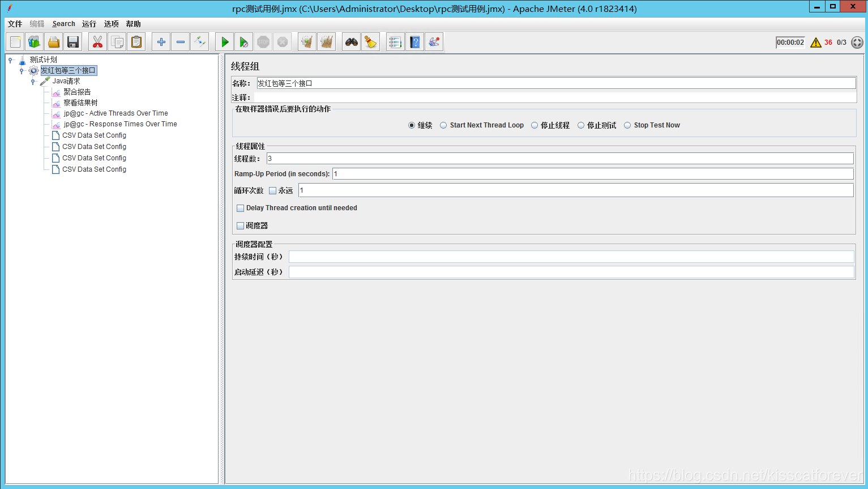Click the Cut scissors icon
The height and width of the screenshot is (489, 868).
click(98, 42)
